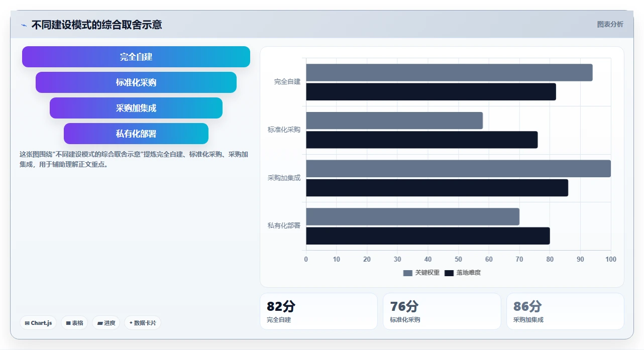644x350 pixels.
Task: Click the 采购加集成 落地难度 dark bar
Action: tap(437, 188)
